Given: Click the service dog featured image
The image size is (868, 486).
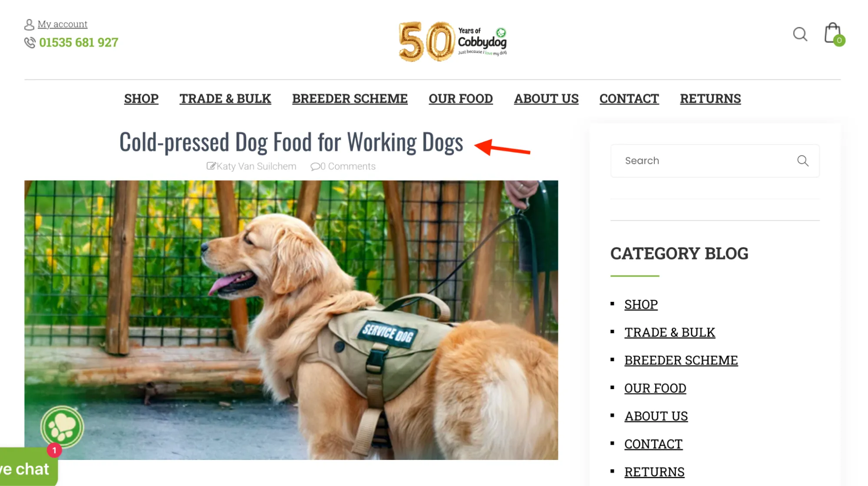Looking at the screenshot, I should pyautogui.click(x=291, y=320).
